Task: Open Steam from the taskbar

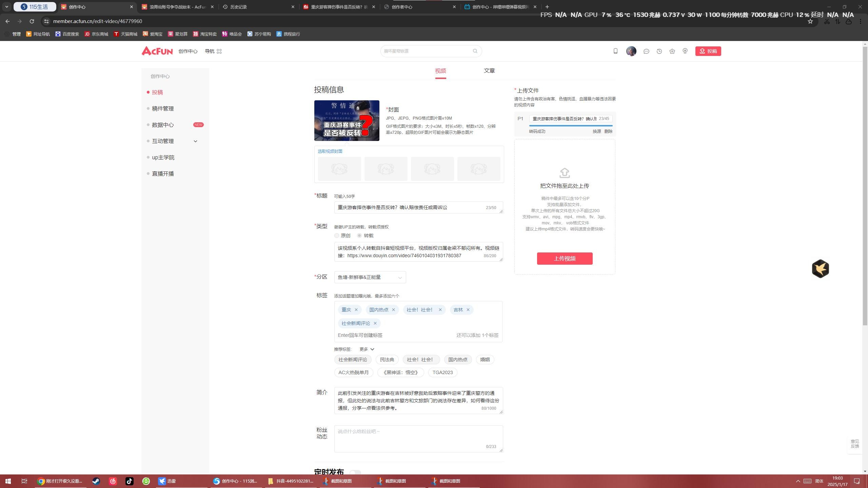Action: (96, 481)
